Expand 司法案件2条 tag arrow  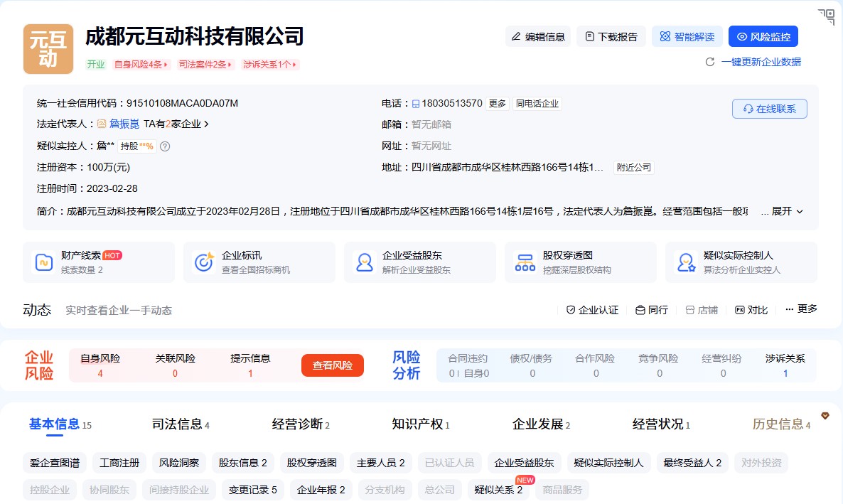(230, 65)
